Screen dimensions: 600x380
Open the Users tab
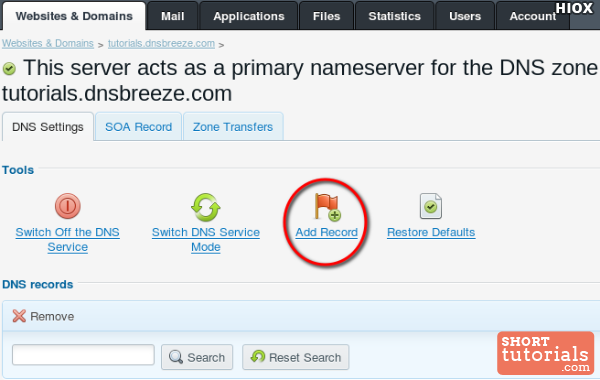point(465,16)
